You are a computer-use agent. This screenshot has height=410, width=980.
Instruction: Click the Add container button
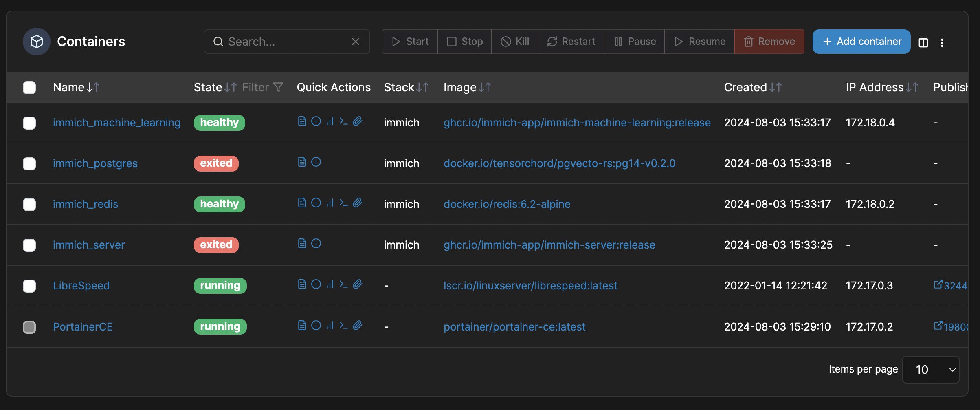point(861,42)
